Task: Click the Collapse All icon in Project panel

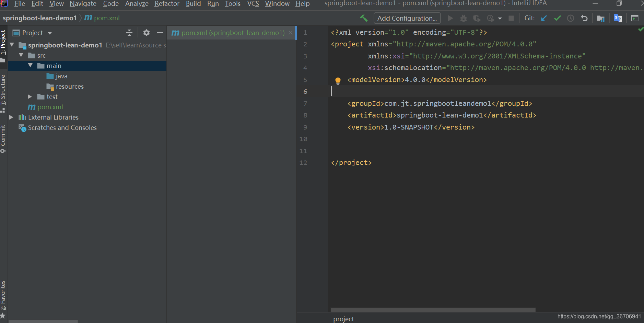Action: click(129, 33)
